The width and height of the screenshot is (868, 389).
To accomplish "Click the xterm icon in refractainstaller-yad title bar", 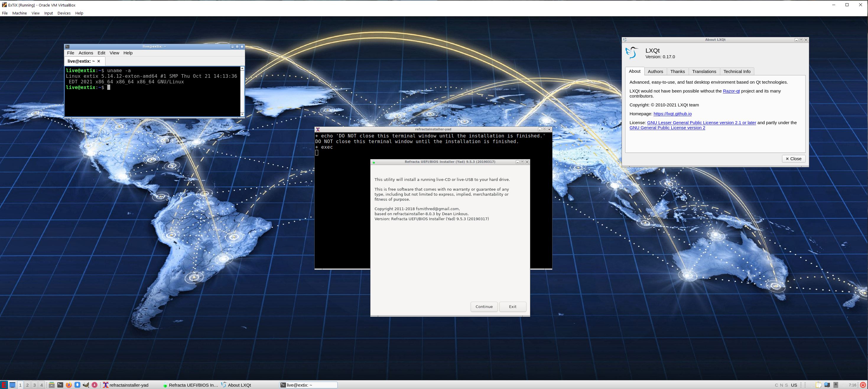I will pyautogui.click(x=318, y=129).
